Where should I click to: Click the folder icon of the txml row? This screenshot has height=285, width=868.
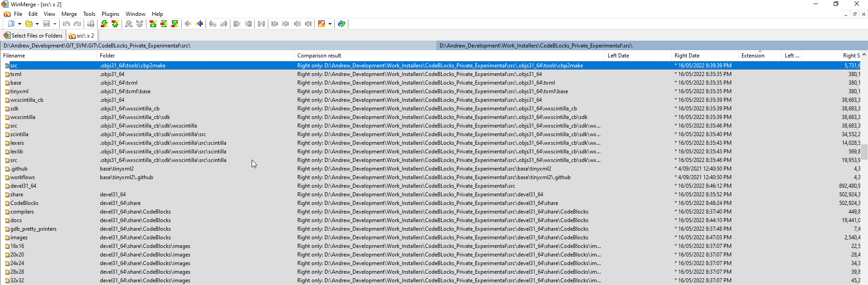tap(7, 74)
